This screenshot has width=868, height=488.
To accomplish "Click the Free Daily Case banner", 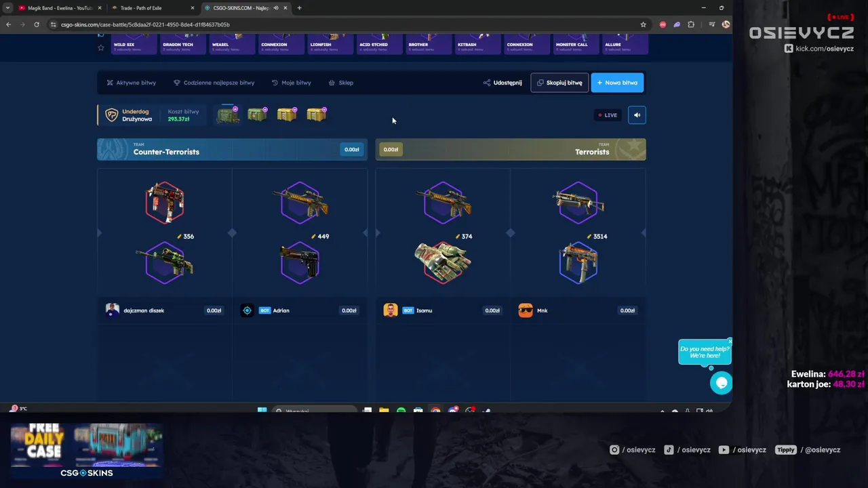I will (86, 450).
